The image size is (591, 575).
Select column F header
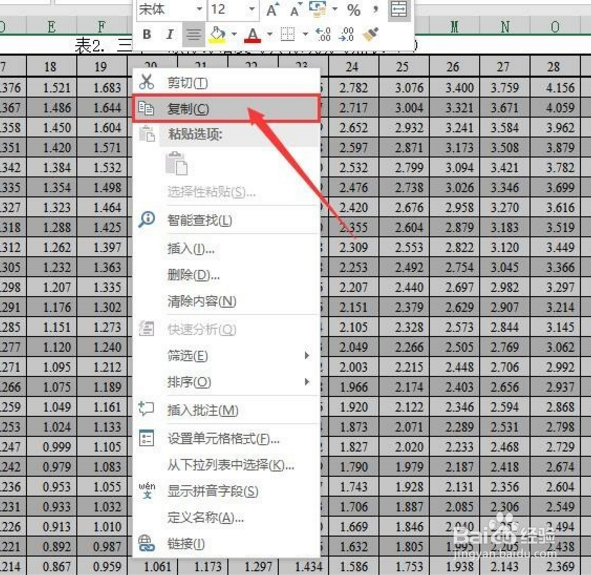pyautogui.click(x=101, y=27)
